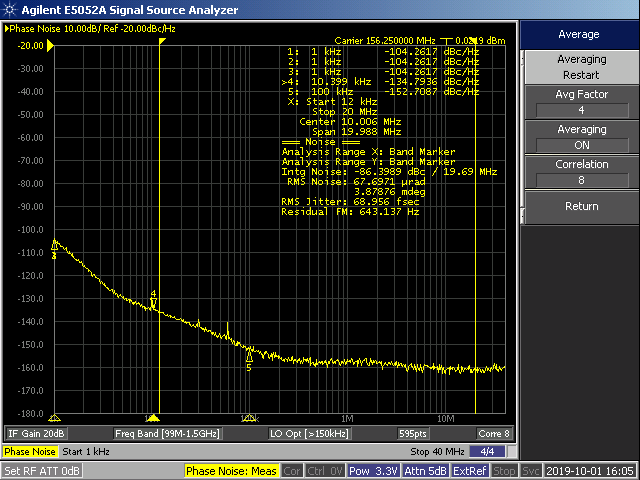Click the Center 10.006 MHz readout
The image size is (640, 480).
tap(350, 122)
